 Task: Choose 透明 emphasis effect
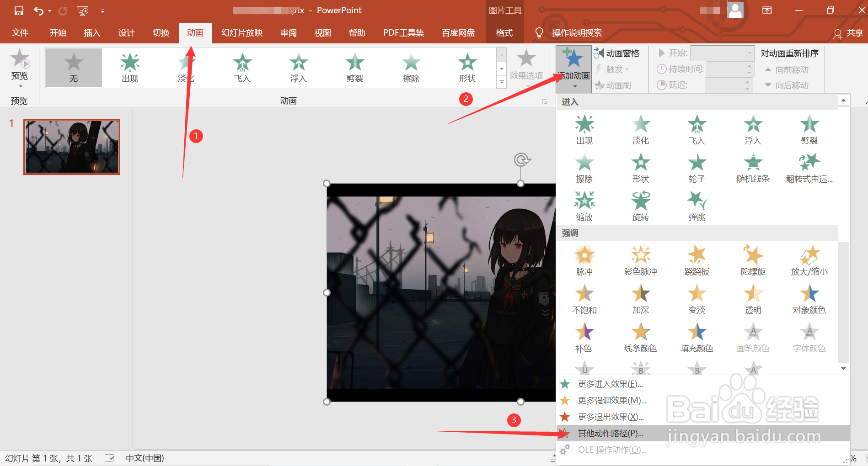pos(753,299)
